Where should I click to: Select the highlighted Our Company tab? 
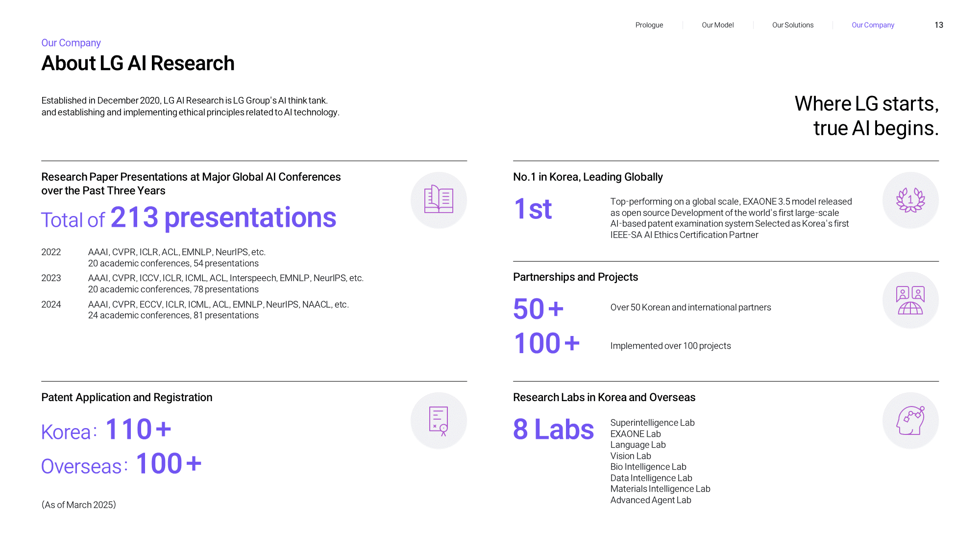coord(873,25)
